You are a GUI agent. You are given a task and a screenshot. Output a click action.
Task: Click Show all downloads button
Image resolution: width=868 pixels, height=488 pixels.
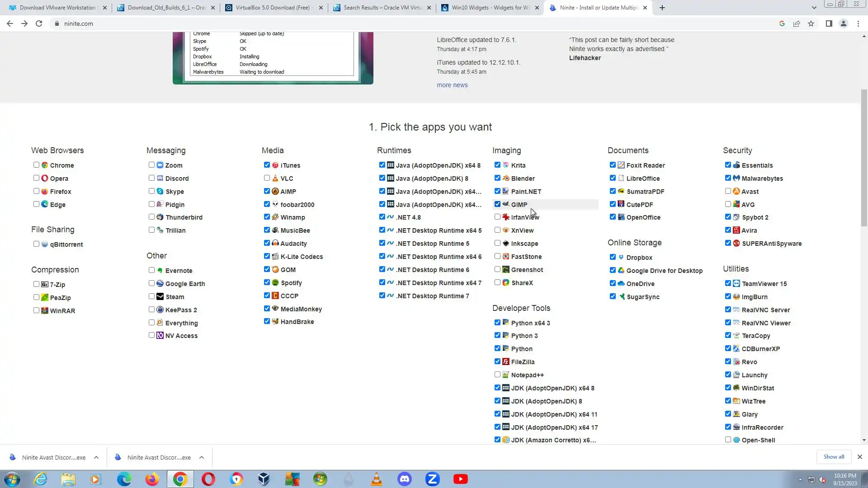tap(834, 457)
